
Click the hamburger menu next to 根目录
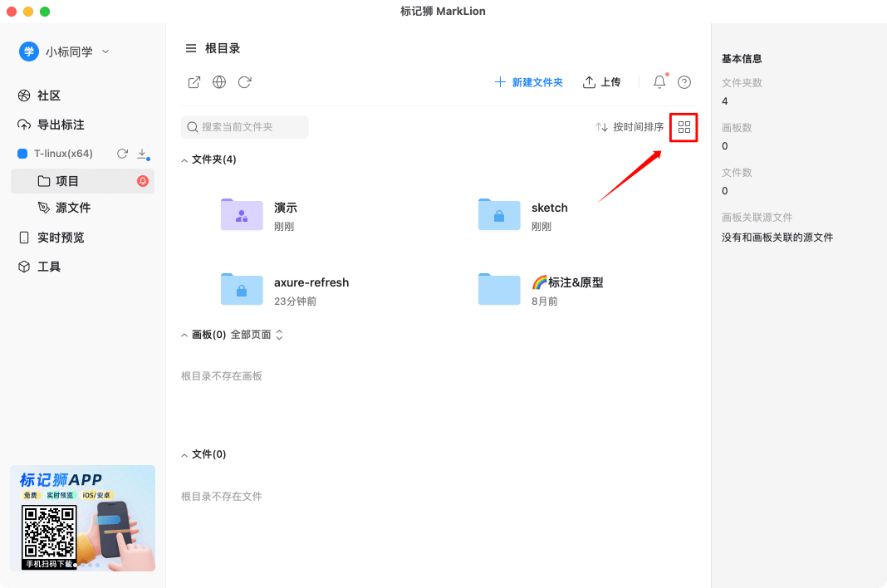pyautogui.click(x=190, y=47)
